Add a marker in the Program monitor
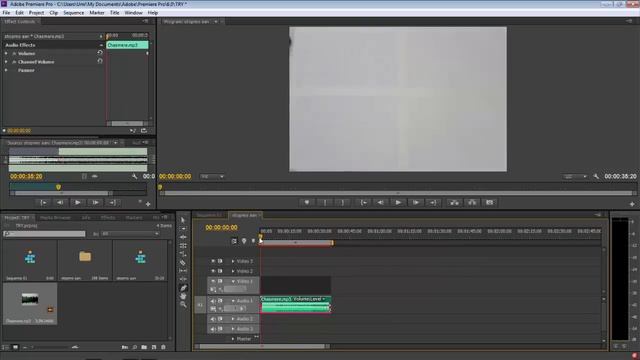The width and height of the screenshot is (640, 360). point(307,202)
